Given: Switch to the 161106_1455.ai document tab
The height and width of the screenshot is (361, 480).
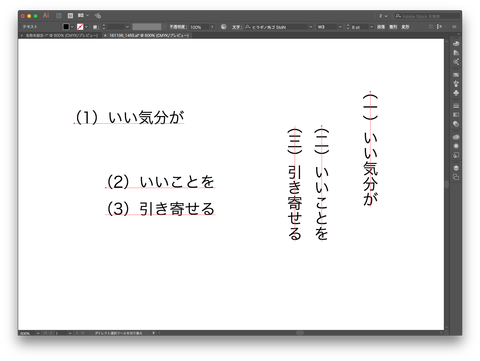Looking at the screenshot, I should 149,35.
